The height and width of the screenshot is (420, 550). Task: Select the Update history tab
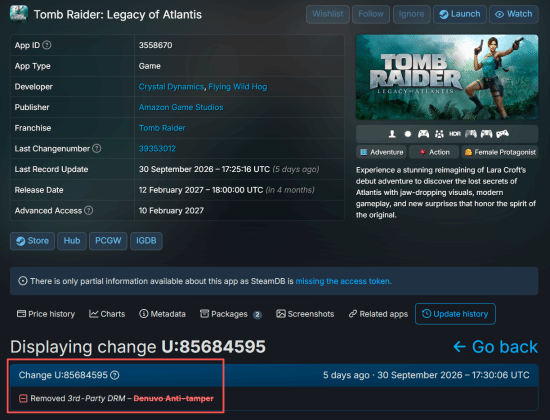(x=455, y=314)
